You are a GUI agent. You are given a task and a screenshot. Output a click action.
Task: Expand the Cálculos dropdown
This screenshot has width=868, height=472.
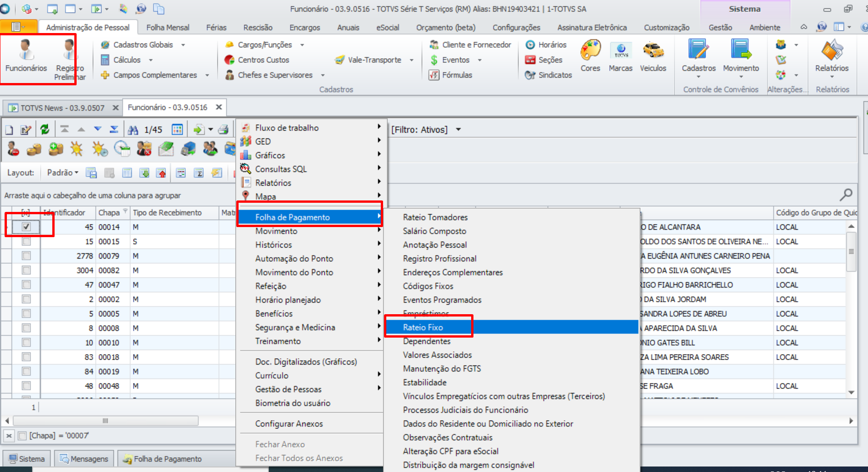tap(150, 60)
